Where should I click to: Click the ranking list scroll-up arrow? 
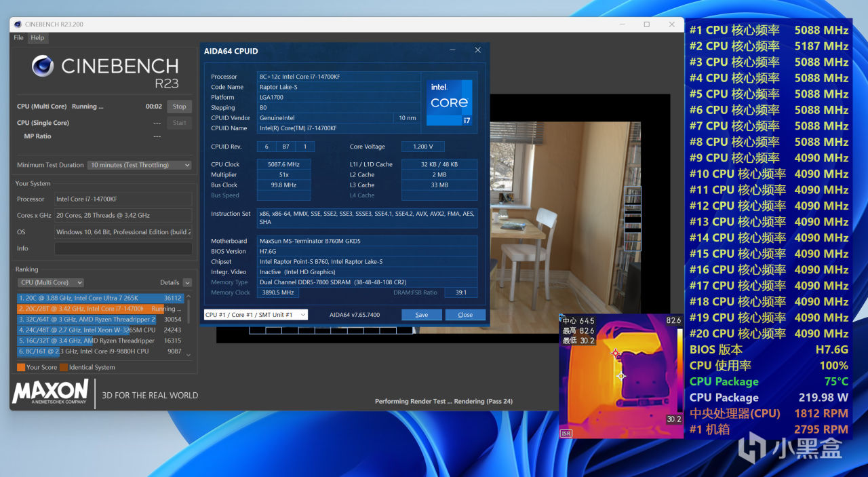click(x=189, y=296)
